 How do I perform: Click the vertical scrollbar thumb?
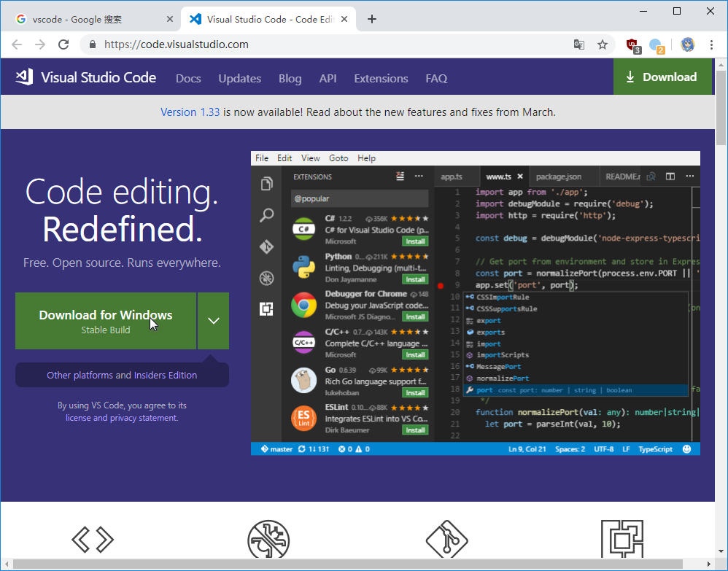[x=721, y=108]
